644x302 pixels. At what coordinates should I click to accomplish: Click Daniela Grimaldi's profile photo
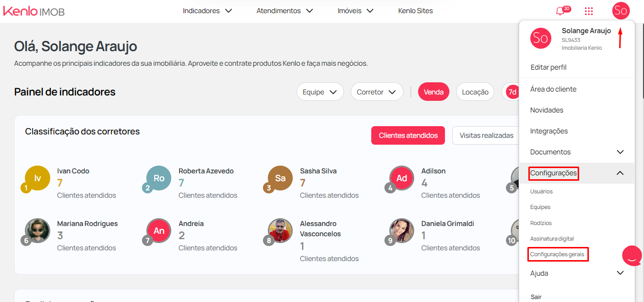[x=402, y=231]
